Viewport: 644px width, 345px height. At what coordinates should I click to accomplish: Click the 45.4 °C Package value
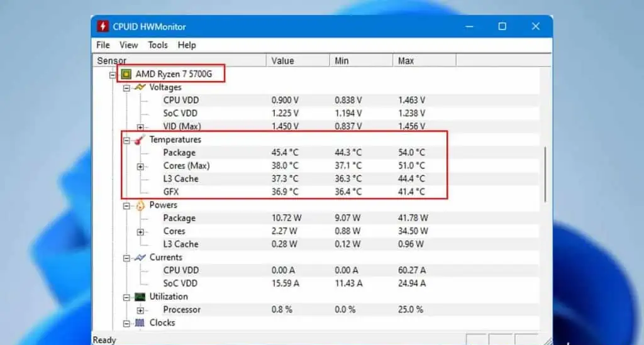[x=285, y=153]
